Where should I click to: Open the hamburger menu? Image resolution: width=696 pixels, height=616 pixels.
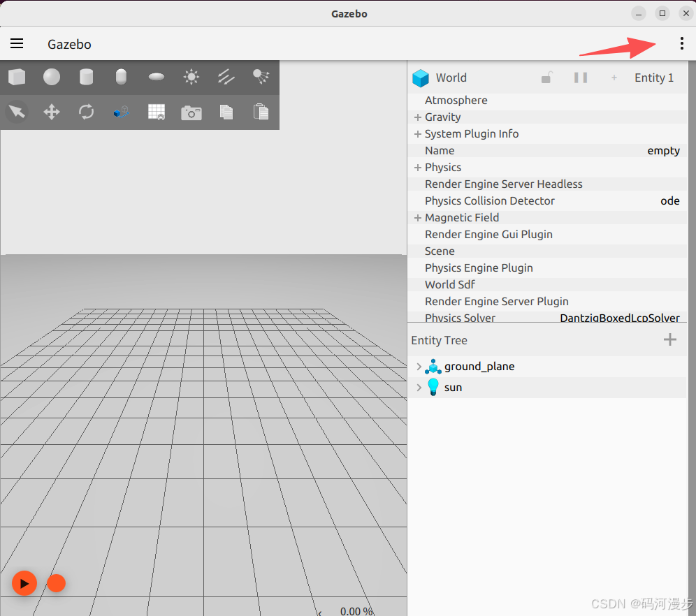[x=17, y=43]
